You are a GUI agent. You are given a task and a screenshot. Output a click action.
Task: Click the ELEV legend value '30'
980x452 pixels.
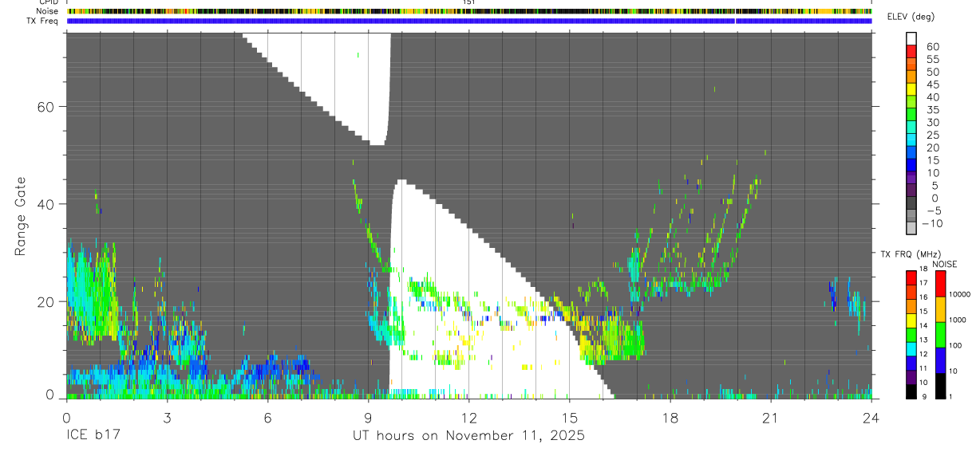click(931, 122)
